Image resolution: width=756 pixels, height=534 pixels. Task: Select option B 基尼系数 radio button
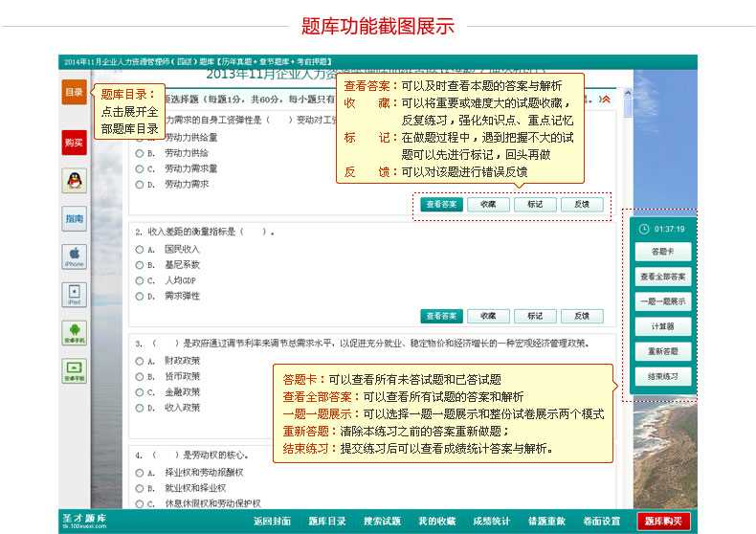coord(140,264)
